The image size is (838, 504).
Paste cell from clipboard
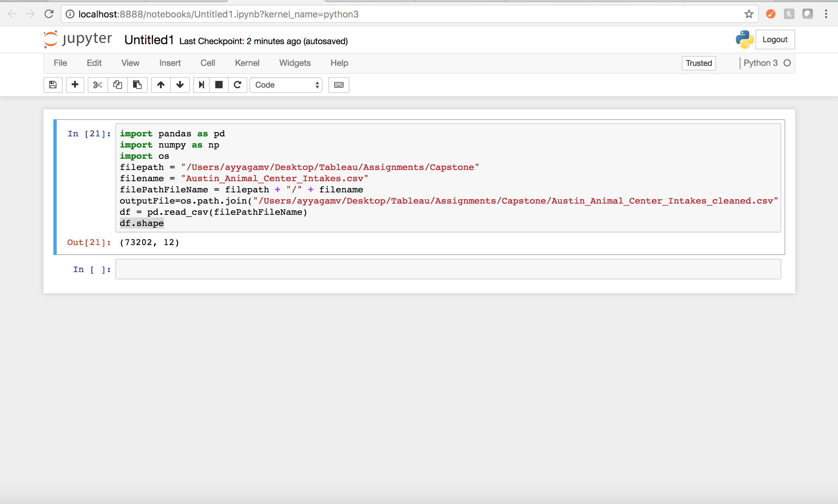[x=137, y=85]
